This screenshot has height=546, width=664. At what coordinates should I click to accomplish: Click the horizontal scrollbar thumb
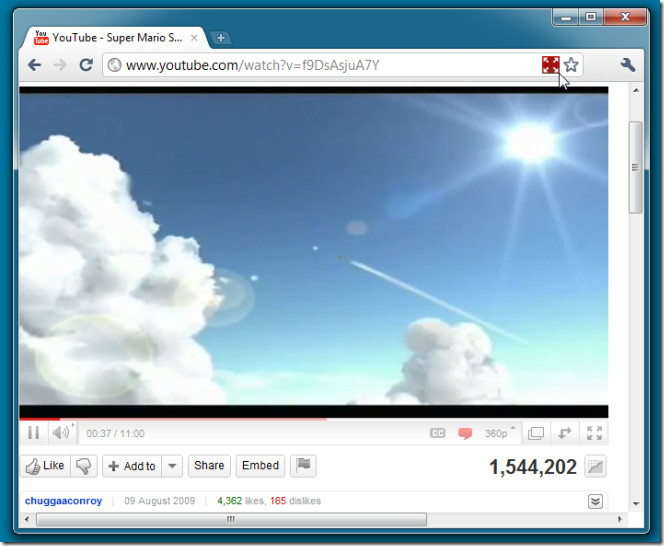[231, 519]
